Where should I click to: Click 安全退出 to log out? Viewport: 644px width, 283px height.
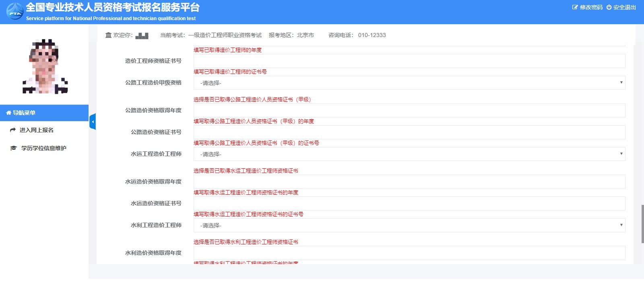624,7
